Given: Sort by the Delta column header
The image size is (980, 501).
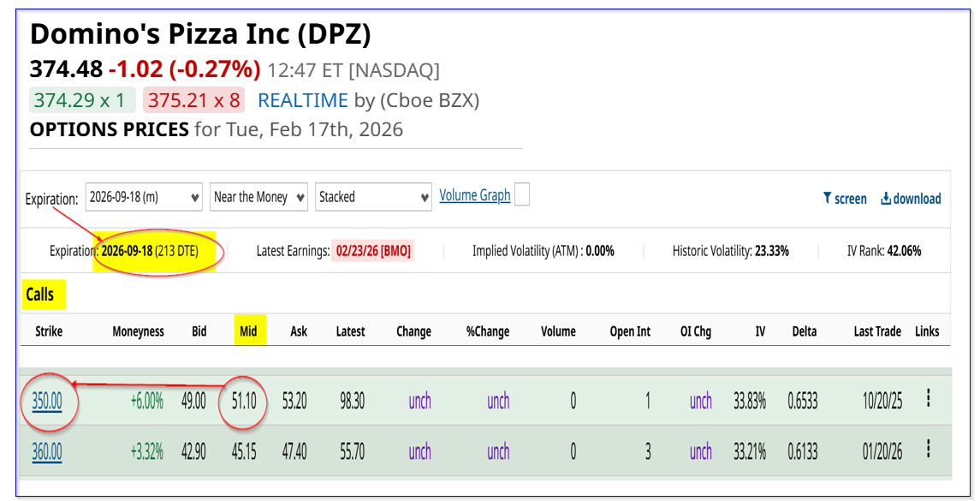Looking at the screenshot, I should click(x=805, y=331).
